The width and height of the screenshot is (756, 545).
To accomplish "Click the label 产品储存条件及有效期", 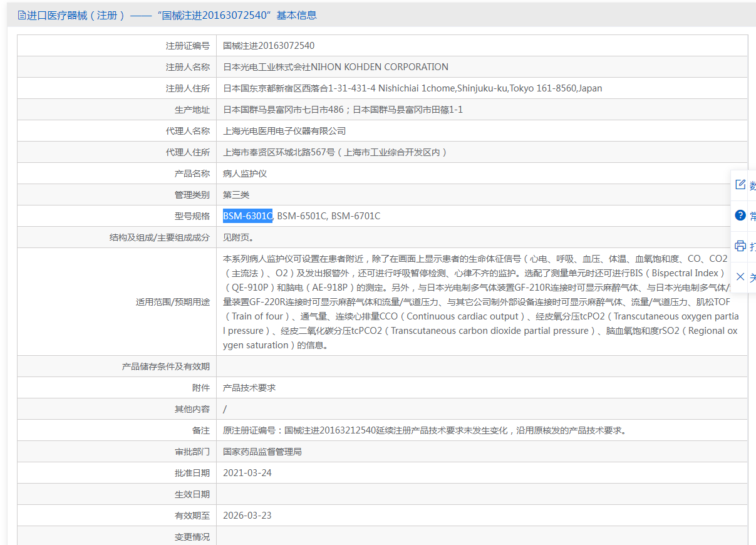I will 166,366.
